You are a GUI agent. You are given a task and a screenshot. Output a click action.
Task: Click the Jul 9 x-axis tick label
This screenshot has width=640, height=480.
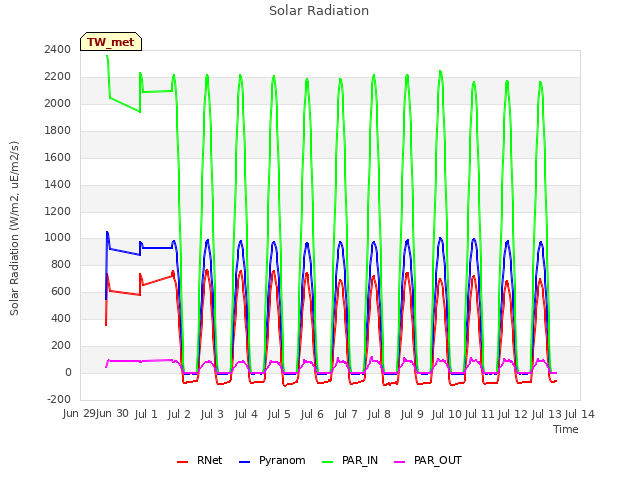412,414
